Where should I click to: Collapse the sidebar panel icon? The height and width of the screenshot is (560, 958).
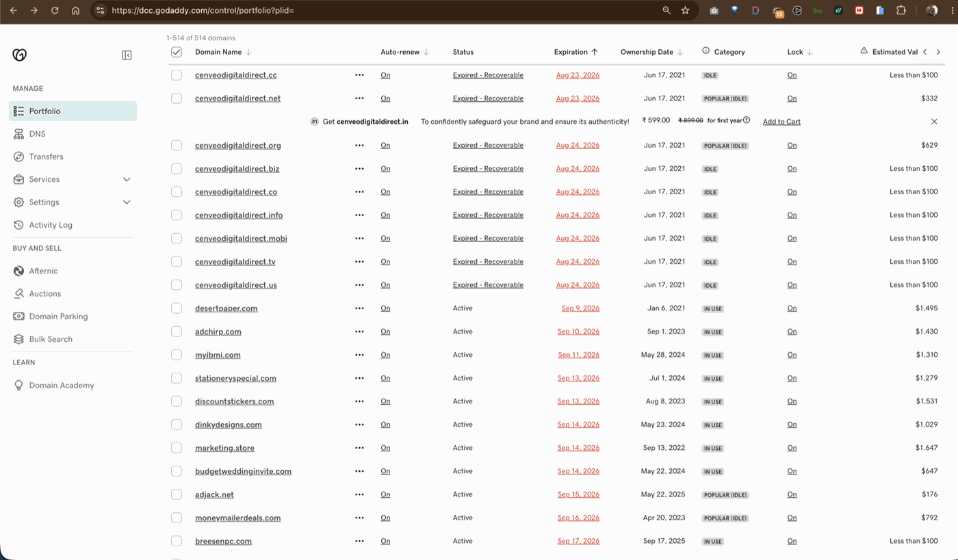pos(127,55)
